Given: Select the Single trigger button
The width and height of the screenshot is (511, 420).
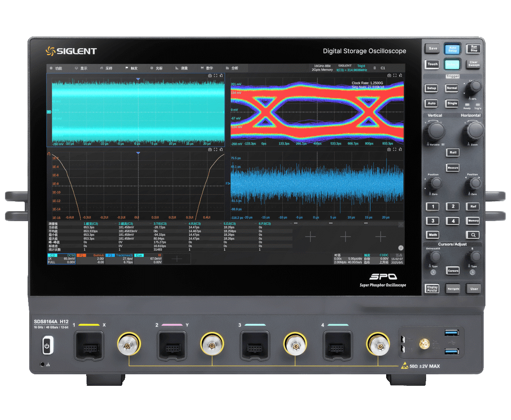Looking at the screenshot, I should point(452,103).
